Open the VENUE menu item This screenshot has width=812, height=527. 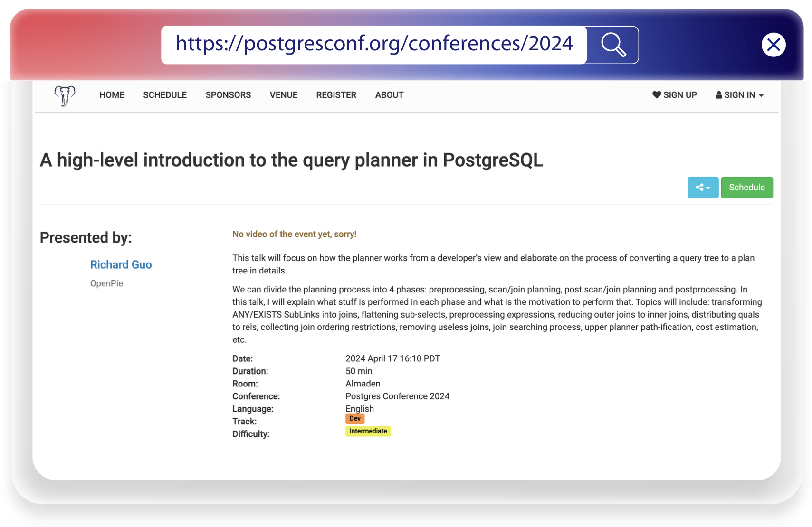(284, 95)
